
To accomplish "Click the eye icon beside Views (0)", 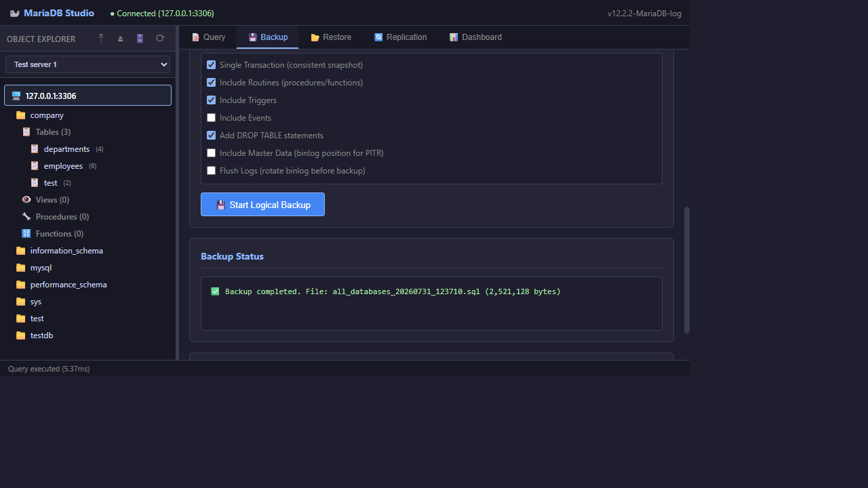I will (x=26, y=200).
